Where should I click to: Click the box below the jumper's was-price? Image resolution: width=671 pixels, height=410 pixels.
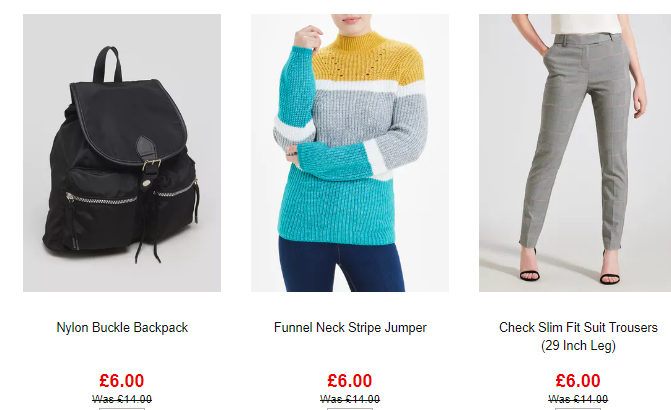(350, 409)
